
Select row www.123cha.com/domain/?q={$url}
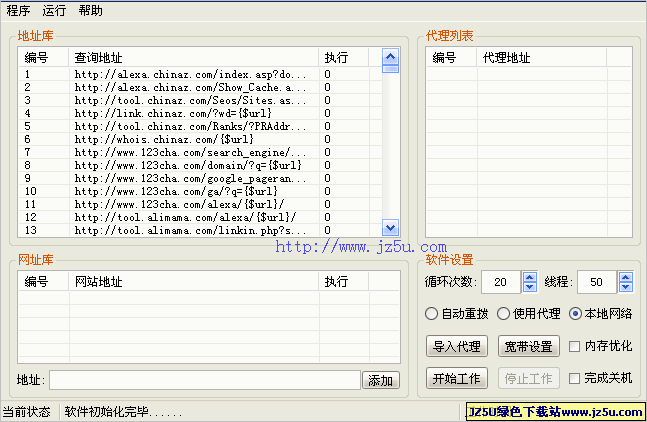pyautogui.click(x=200, y=165)
